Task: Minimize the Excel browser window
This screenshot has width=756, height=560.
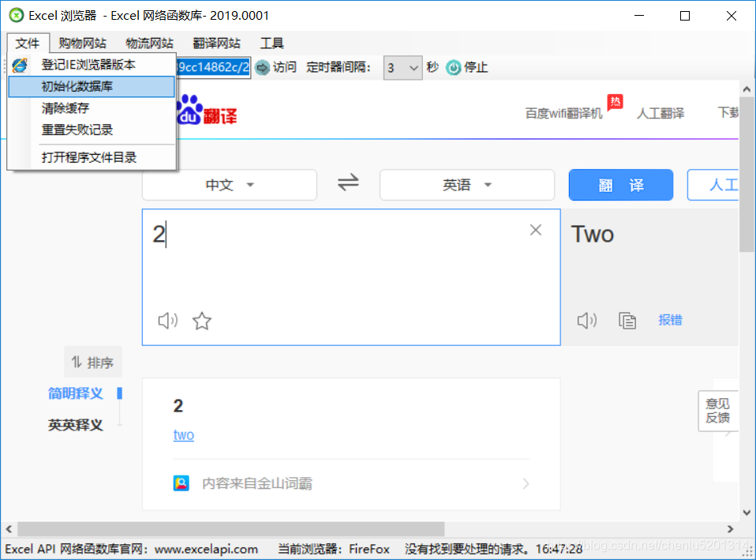Action: pyautogui.click(x=639, y=16)
